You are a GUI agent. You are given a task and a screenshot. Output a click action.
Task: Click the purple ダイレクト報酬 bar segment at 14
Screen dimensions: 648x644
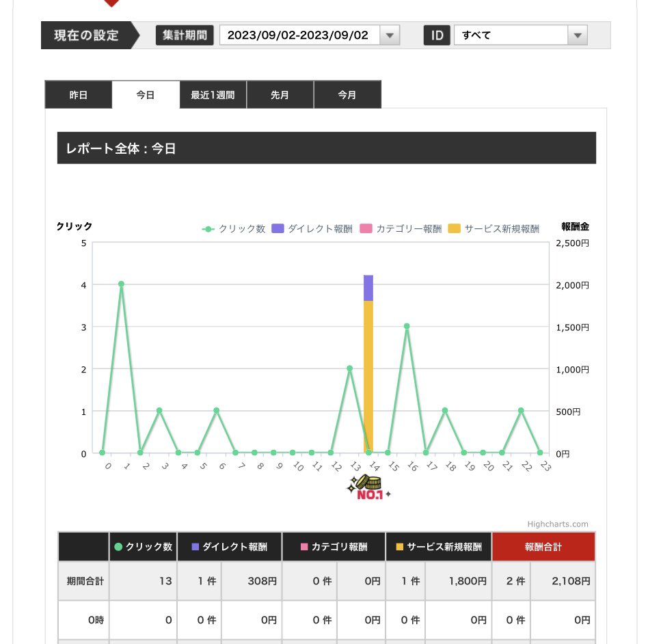pyautogui.click(x=368, y=288)
